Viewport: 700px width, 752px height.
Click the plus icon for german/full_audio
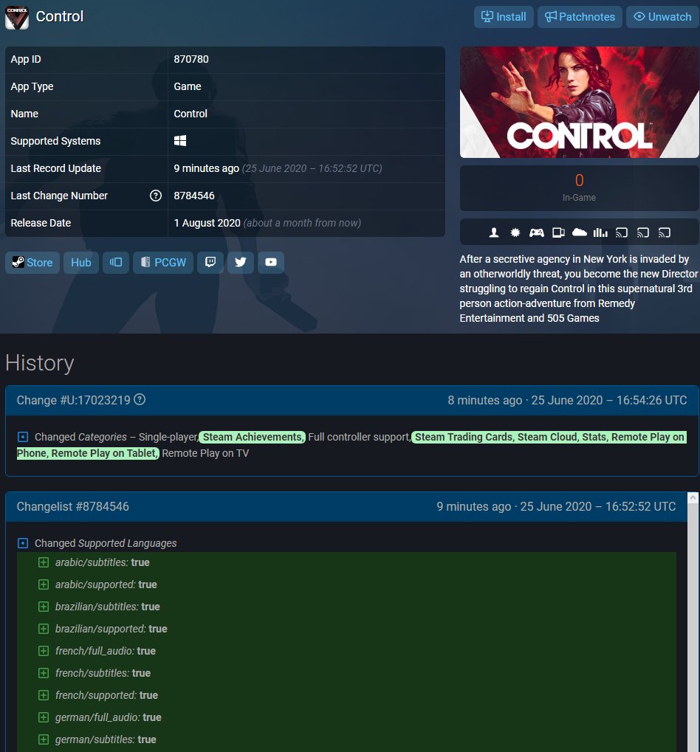point(43,717)
